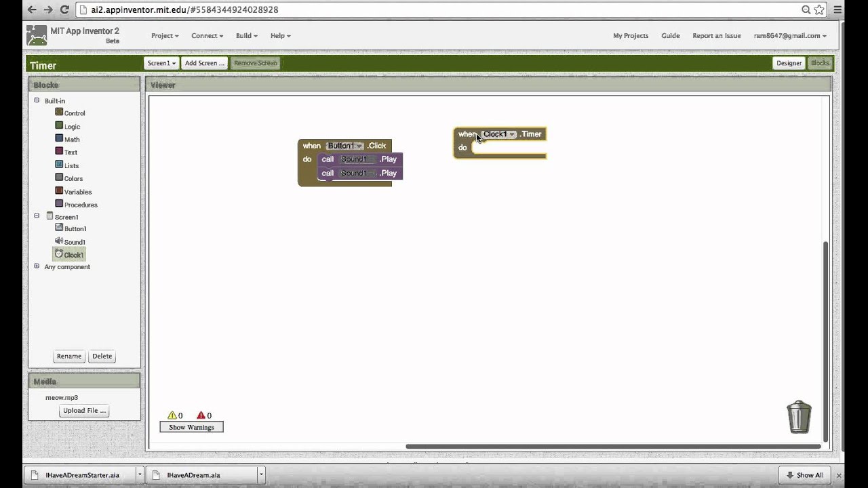Open the browser menu icon
This screenshot has height=488, width=868.
837,9
